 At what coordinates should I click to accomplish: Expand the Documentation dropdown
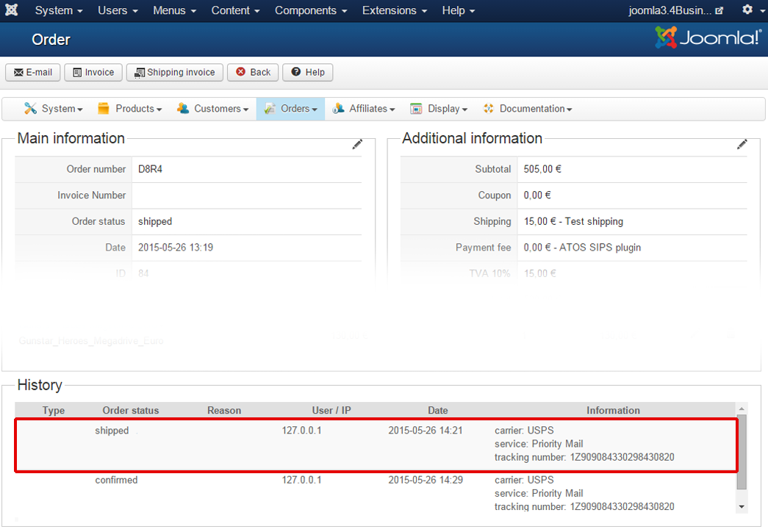(528, 109)
